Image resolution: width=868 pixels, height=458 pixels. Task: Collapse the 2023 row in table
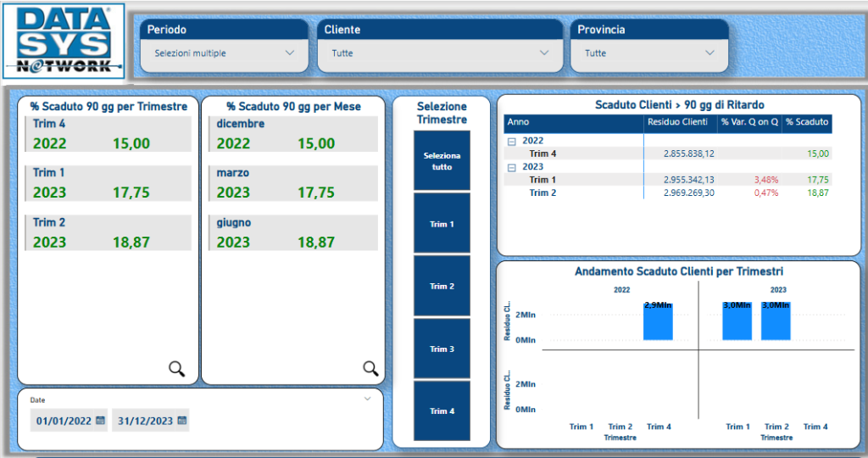(x=512, y=168)
